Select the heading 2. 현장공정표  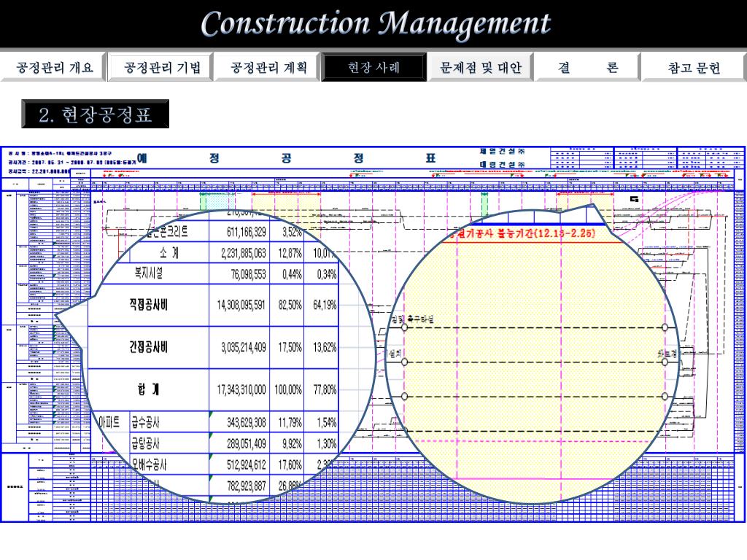[96, 114]
